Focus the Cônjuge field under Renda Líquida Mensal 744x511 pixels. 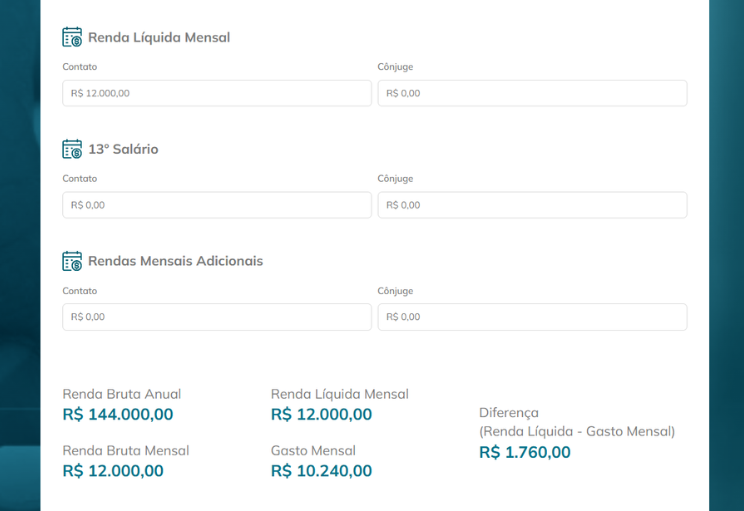[532, 93]
